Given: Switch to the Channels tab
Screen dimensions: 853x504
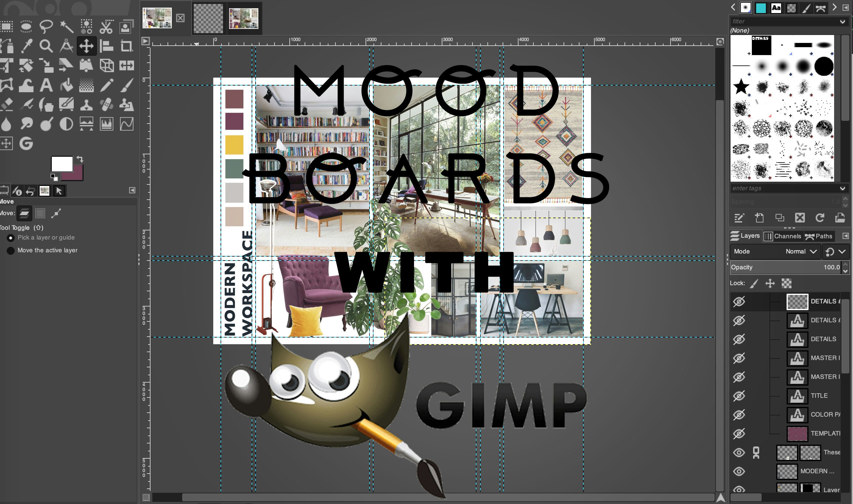Looking at the screenshot, I should tap(783, 236).
